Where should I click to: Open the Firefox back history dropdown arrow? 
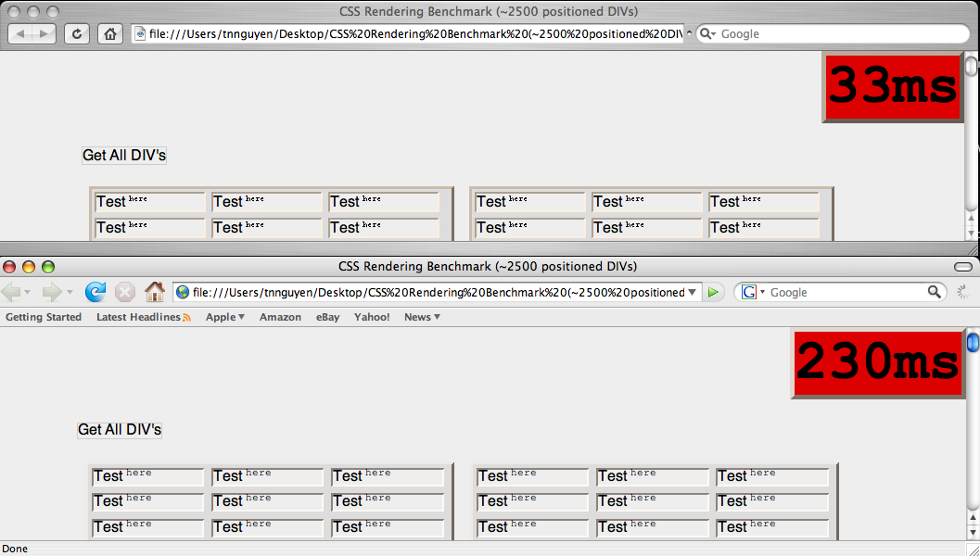point(27,293)
